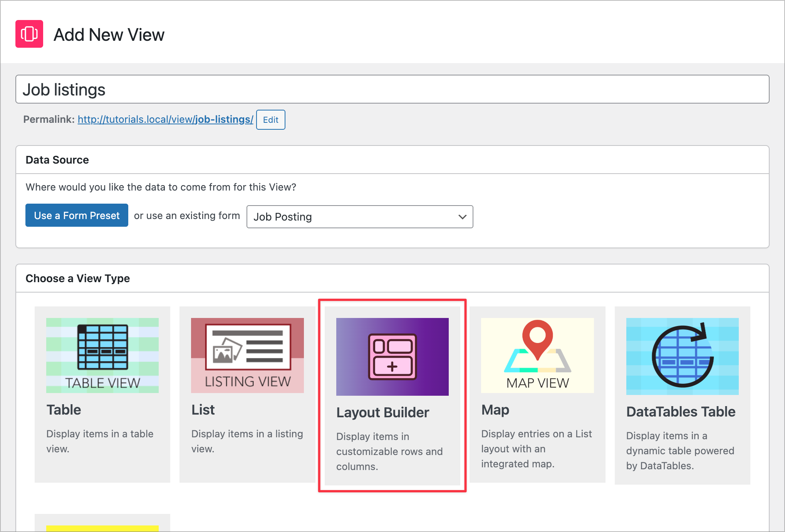Click inside the Job listings title field
The image size is (785, 532).
(392, 89)
